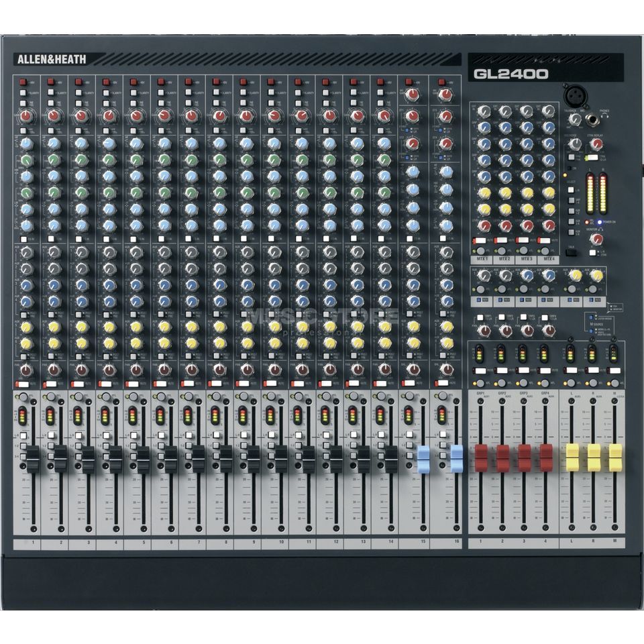Adjust the yellow AUX 5 knob on channel 10

pos(274,327)
